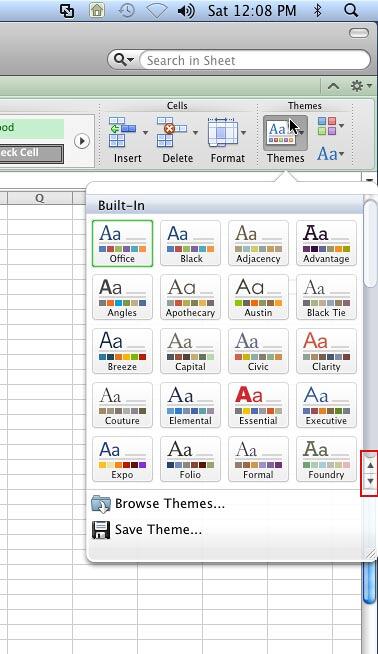Open the theme Colors dropdown
Screen dimensions: 378x654
click(330, 126)
